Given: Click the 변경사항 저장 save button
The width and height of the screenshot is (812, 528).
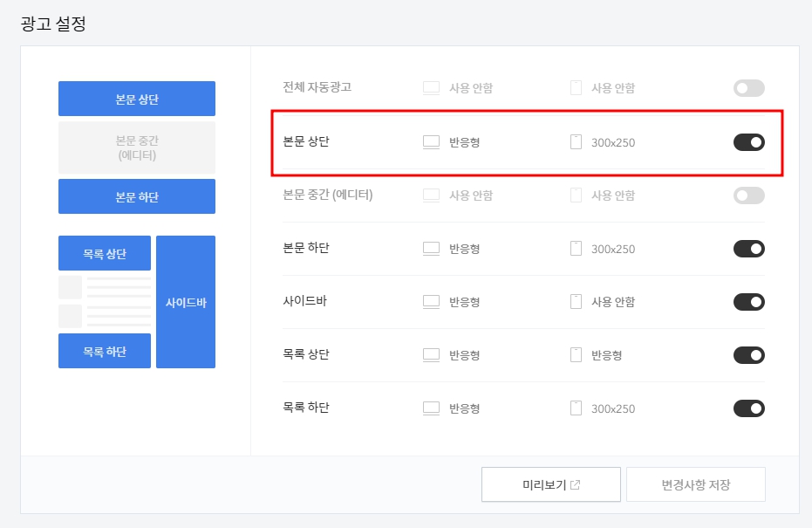Looking at the screenshot, I should [696, 484].
